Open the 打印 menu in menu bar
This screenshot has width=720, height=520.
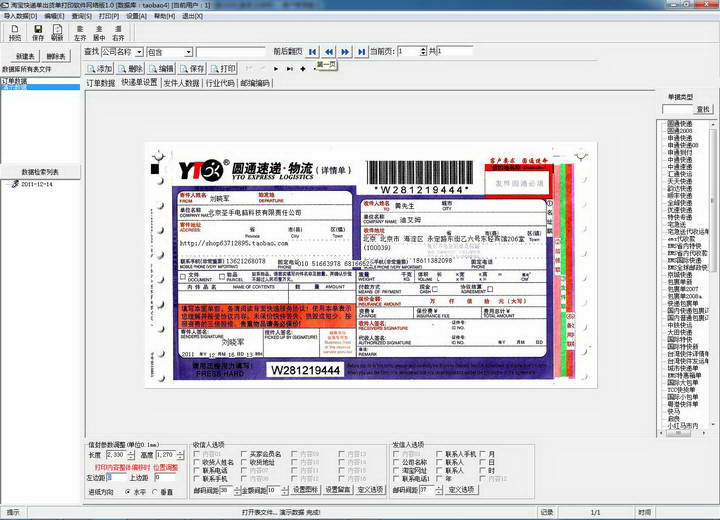(108, 16)
